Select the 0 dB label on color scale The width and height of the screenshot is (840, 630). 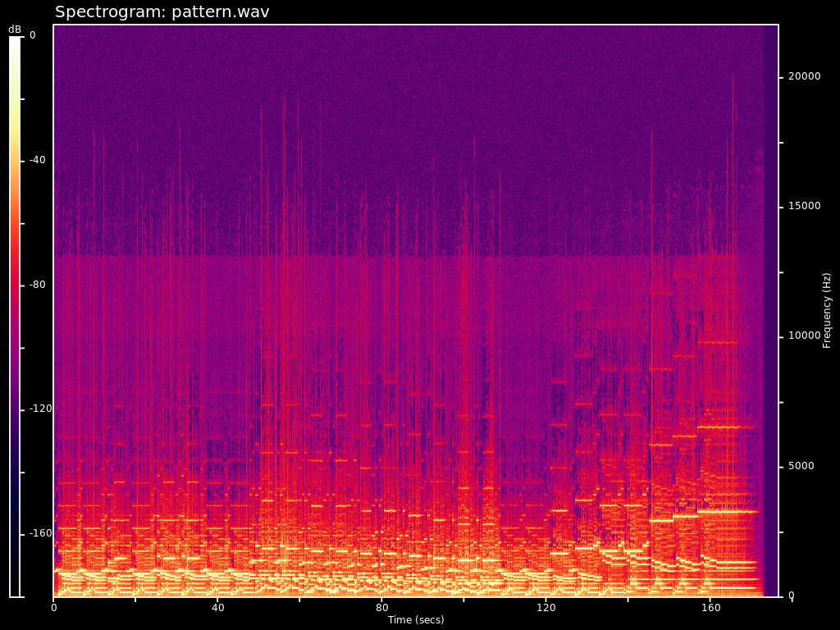(33, 36)
